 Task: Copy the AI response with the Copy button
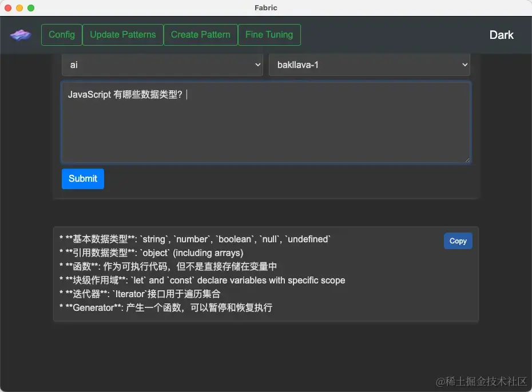(x=458, y=241)
